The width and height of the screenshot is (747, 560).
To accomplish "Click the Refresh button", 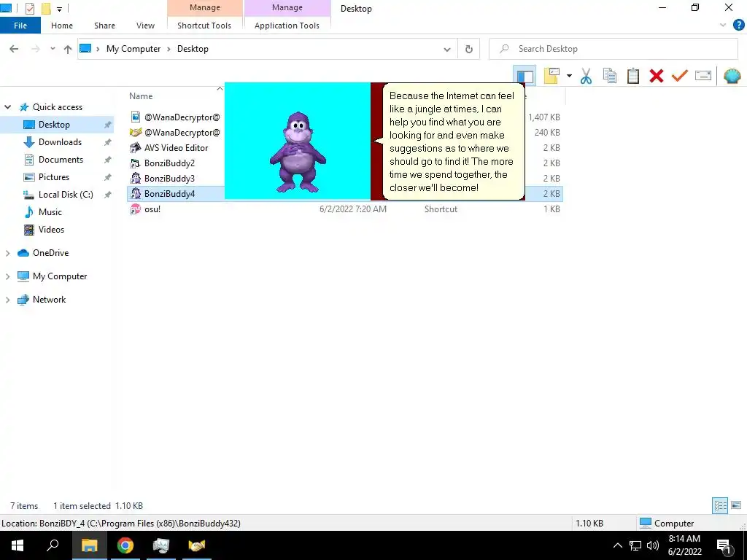I will (x=469, y=49).
